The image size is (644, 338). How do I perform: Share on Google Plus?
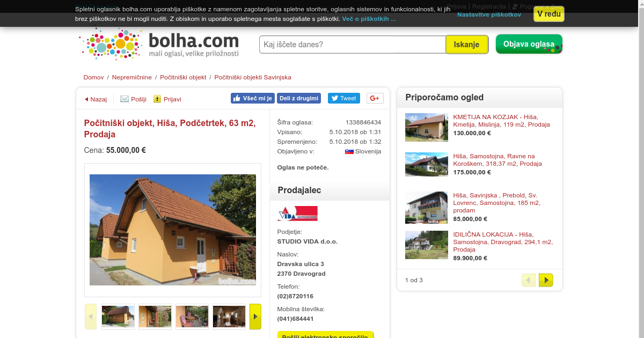(375, 98)
